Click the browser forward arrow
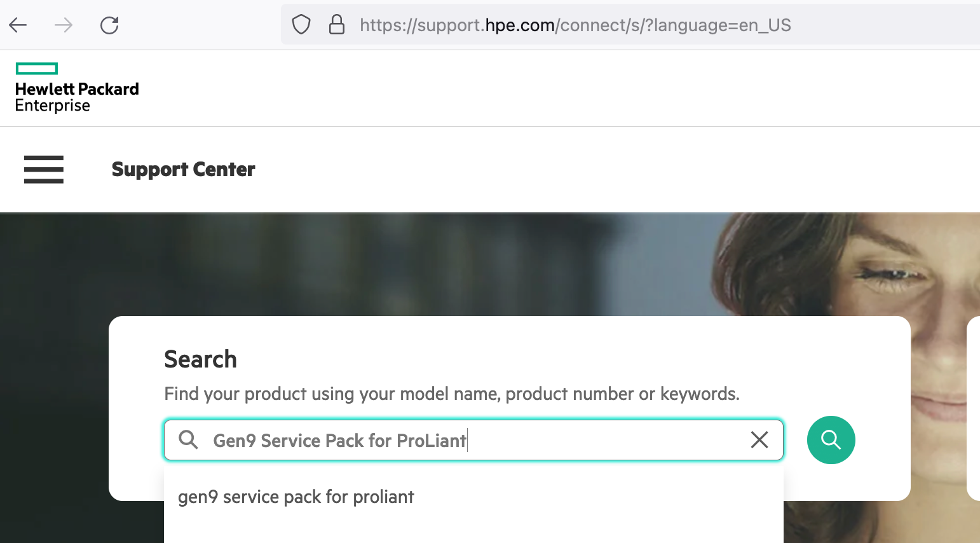 click(x=64, y=25)
